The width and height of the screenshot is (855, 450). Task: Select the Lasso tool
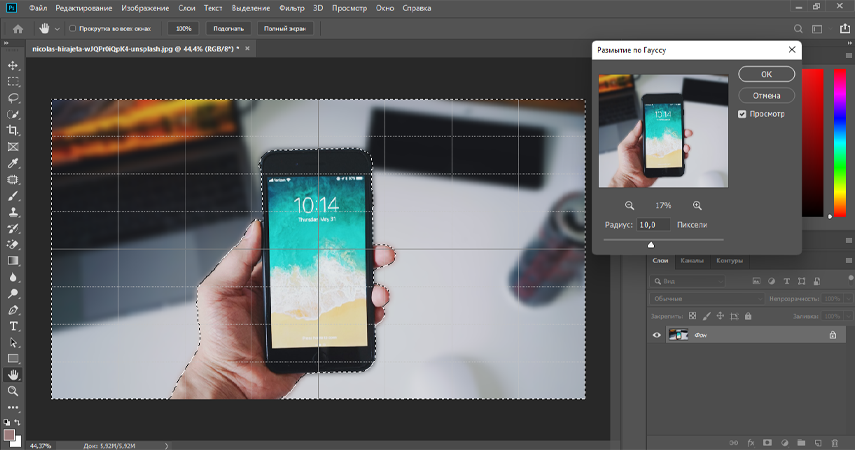tap(13, 98)
